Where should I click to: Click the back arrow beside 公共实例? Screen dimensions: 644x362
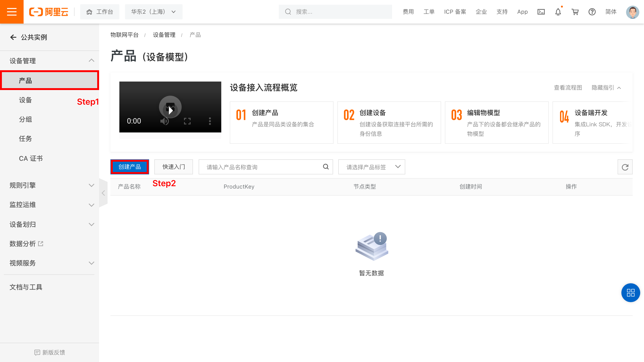click(13, 37)
